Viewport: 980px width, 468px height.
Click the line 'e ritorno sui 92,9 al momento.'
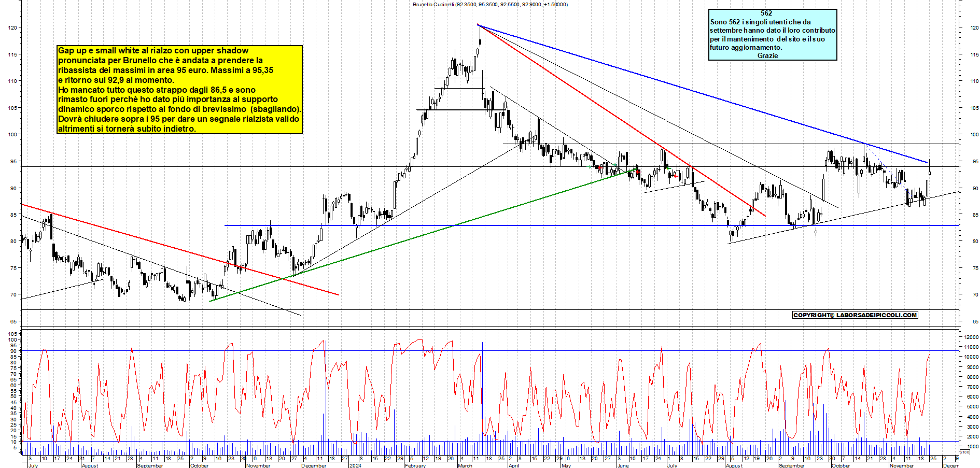[116, 80]
